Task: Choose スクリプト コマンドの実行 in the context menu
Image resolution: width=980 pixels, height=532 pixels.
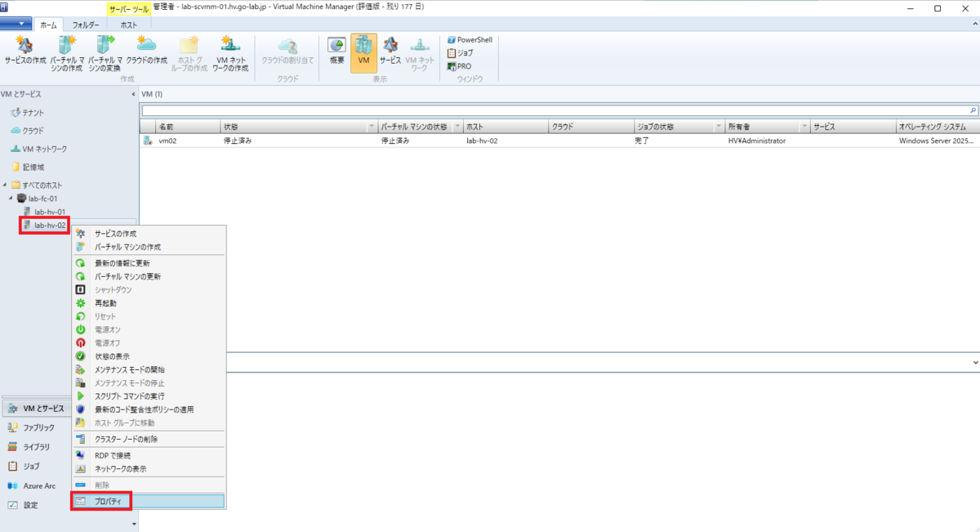Action: tap(149, 396)
